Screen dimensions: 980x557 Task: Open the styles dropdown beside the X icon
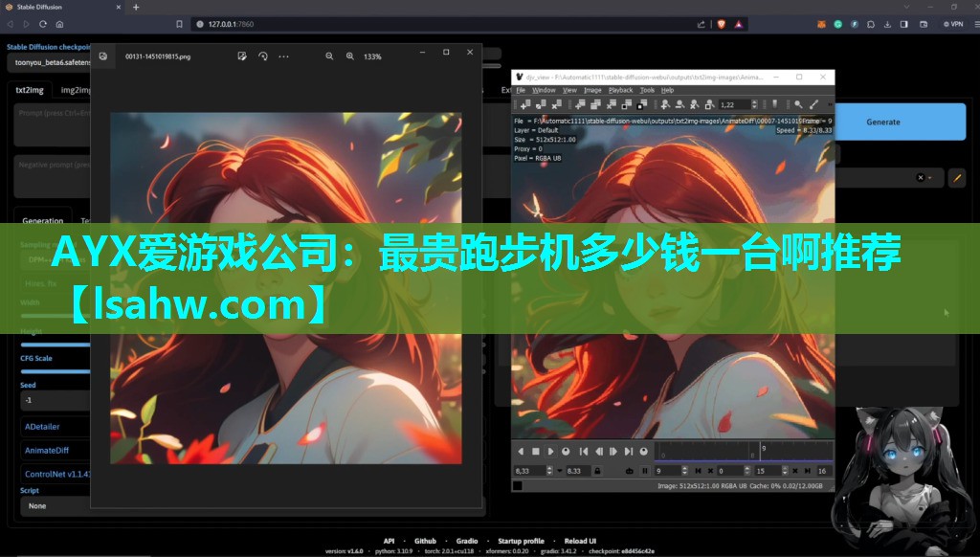click(930, 178)
